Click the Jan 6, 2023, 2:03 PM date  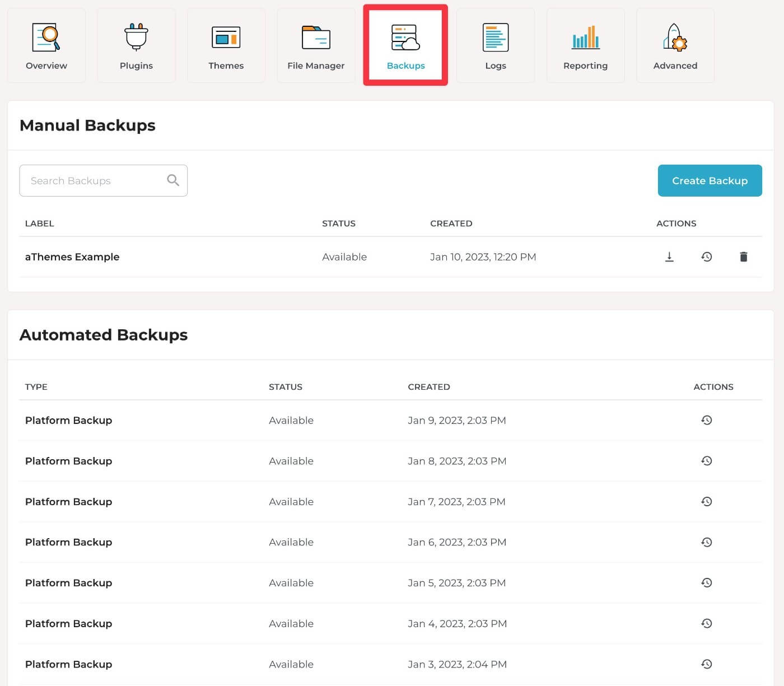click(457, 542)
